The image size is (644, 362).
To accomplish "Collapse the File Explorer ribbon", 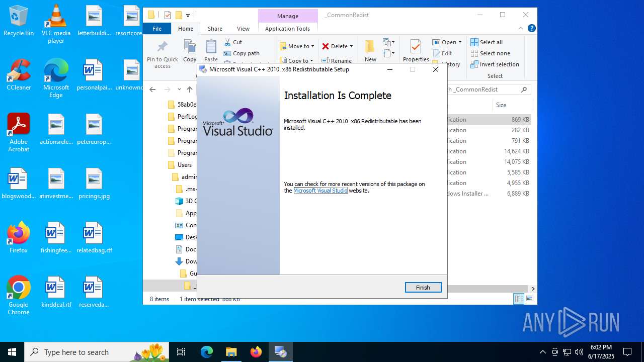I will [x=521, y=29].
